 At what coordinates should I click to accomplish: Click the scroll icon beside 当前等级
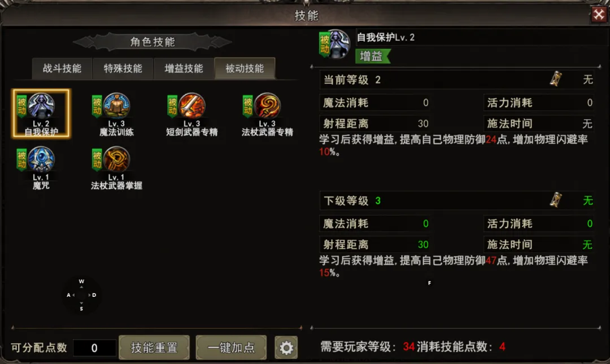[x=556, y=79]
